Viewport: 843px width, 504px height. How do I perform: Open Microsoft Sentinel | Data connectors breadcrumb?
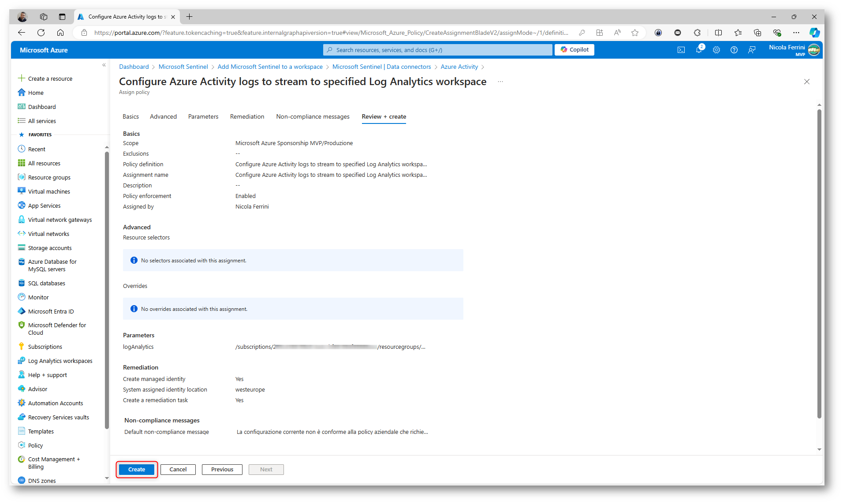(x=381, y=67)
